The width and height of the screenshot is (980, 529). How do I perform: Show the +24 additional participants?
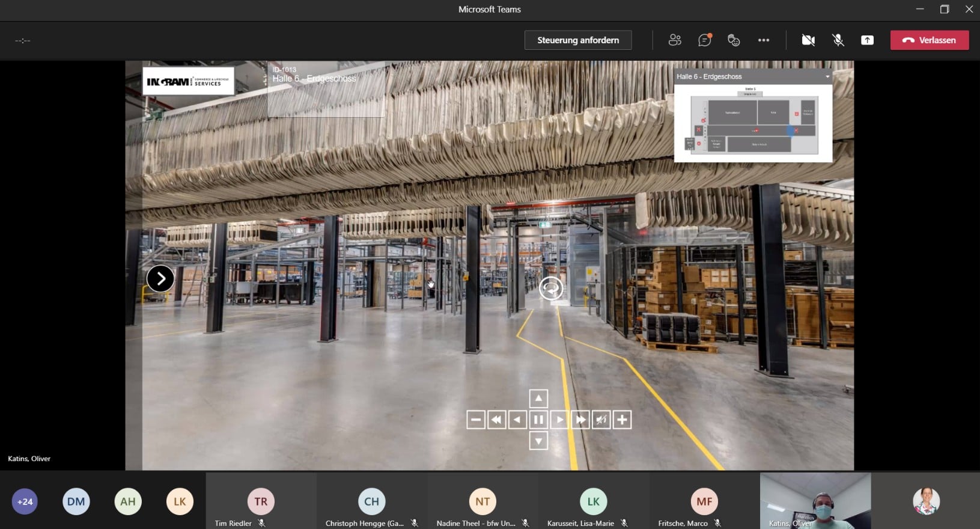point(25,501)
